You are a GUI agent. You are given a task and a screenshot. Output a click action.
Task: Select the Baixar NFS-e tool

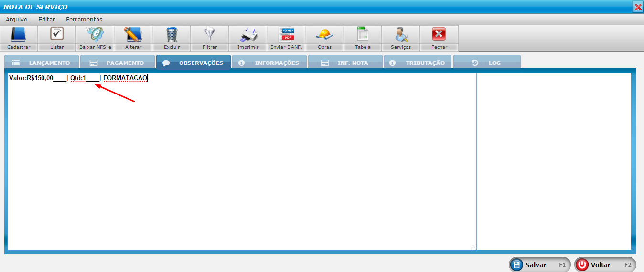click(95, 38)
